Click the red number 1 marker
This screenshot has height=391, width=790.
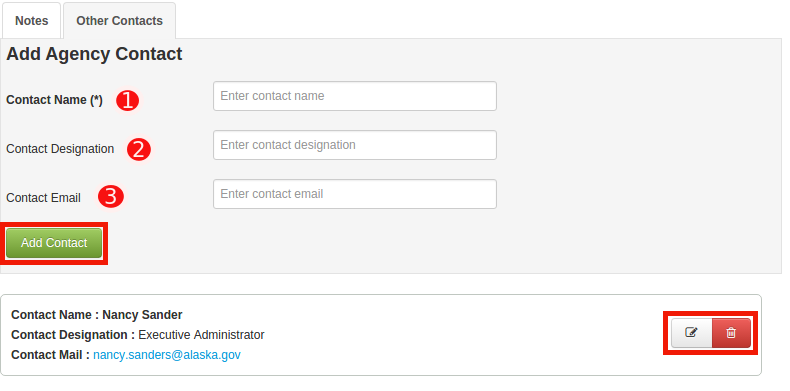[127, 100]
